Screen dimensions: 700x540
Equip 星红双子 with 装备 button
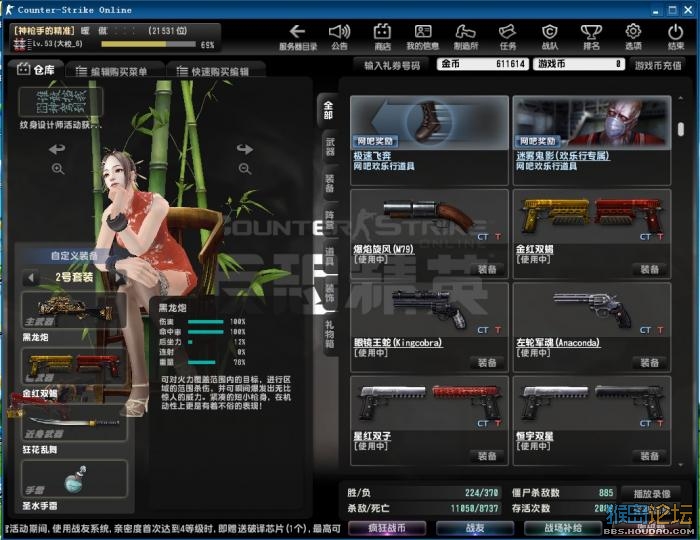[487, 456]
